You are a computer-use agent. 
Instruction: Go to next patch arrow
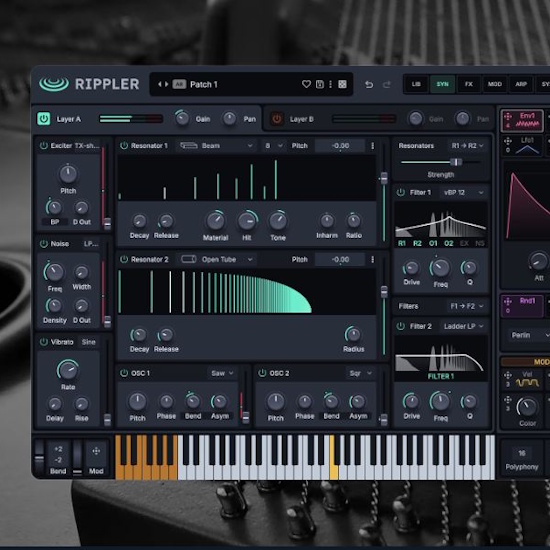point(167,84)
